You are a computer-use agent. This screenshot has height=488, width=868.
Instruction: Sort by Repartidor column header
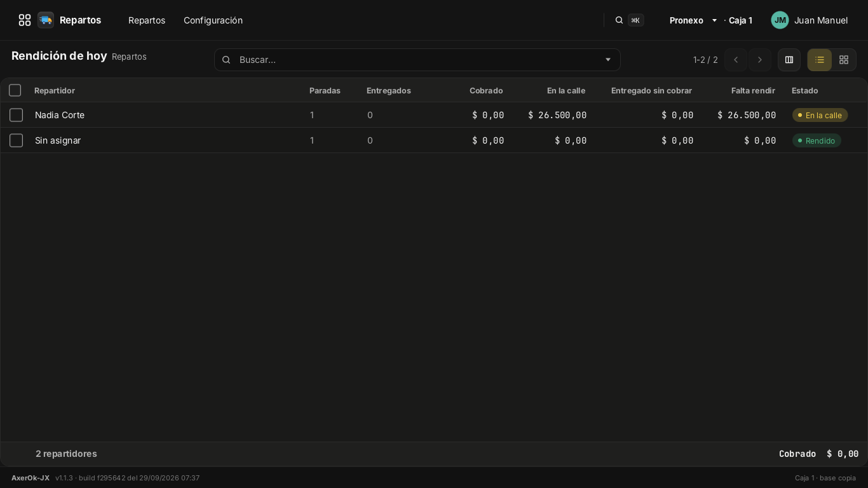55,90
